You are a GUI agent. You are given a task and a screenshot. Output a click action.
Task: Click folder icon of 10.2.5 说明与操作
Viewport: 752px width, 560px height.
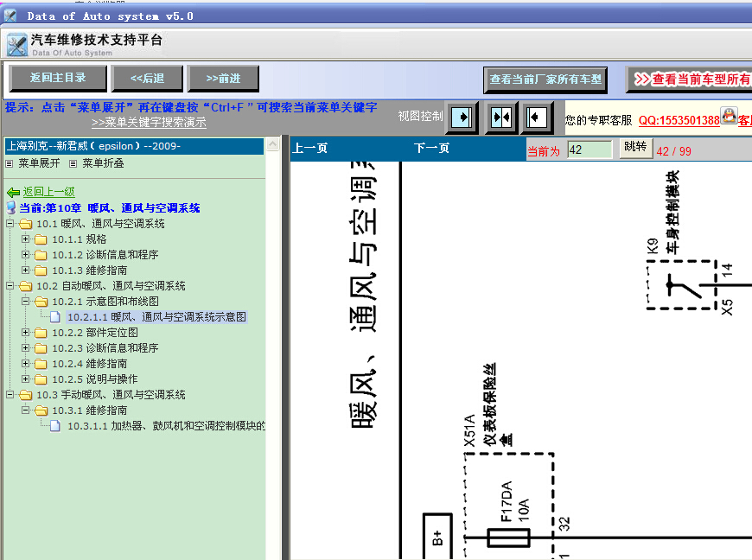[41, 379]
